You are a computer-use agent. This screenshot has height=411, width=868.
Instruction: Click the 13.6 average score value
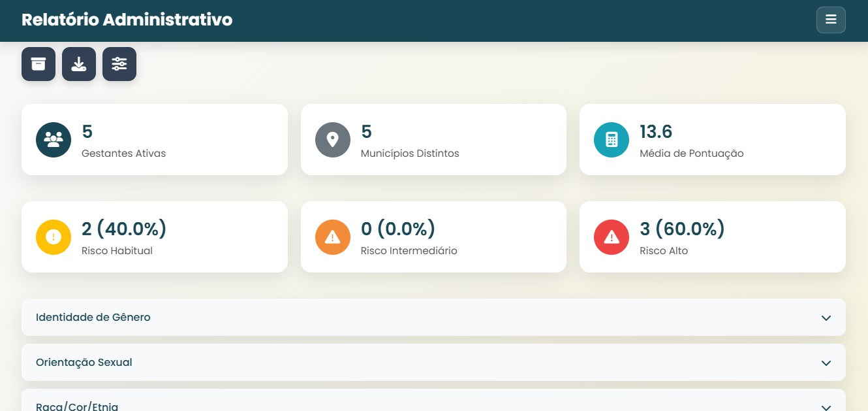[656, 132]
